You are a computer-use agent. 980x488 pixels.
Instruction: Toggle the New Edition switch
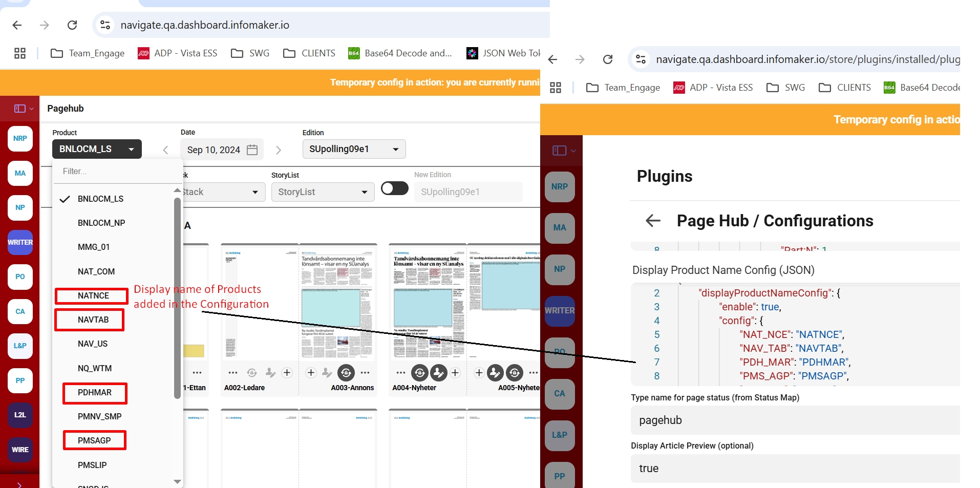pos(394,188)
